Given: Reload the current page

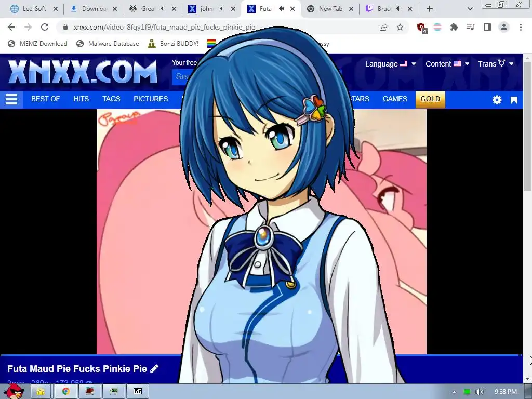Looking at the screenshot, I should click(x=45, y=27).
